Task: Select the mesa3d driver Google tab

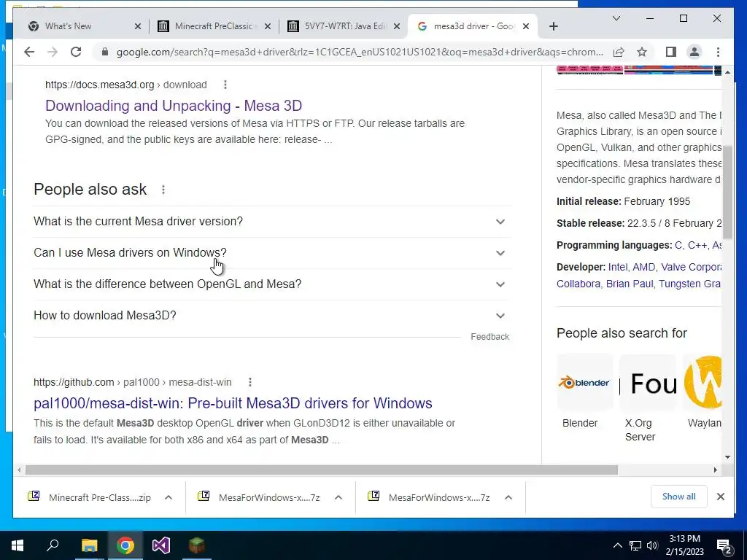Action: [472, 26]
